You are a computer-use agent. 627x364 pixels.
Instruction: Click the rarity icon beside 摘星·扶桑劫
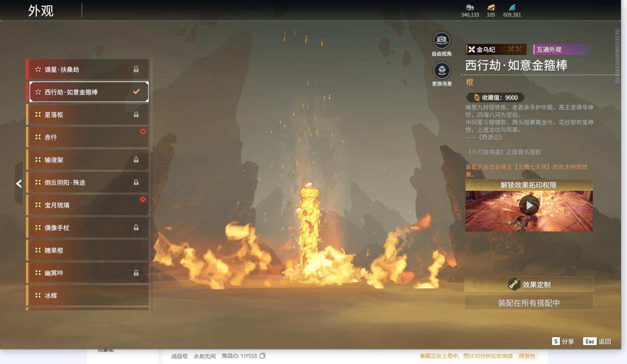(x=38, y=69)
